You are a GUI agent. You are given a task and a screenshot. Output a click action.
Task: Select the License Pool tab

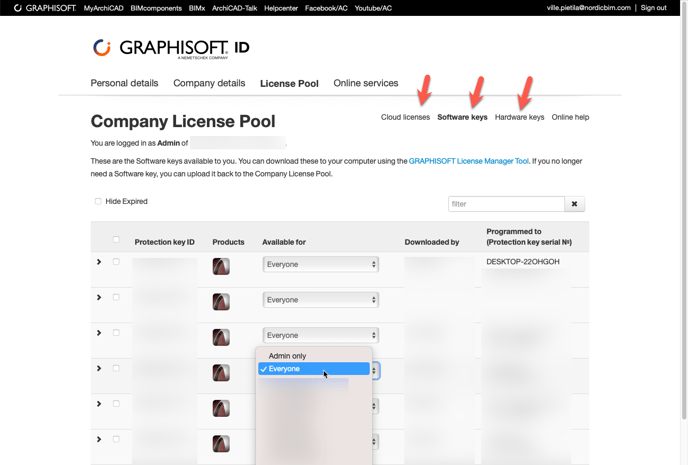click(x=289, y=84)
